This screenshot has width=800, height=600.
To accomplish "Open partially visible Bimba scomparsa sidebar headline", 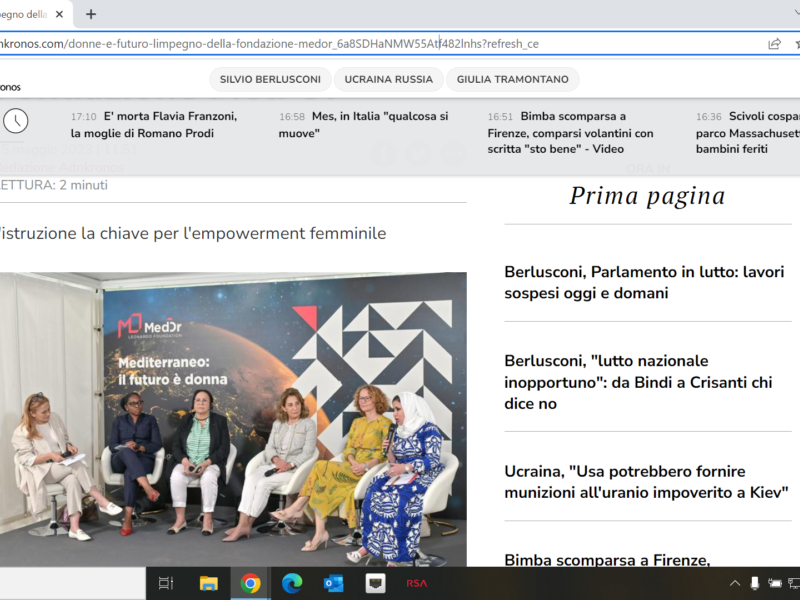I will (607, 560).
